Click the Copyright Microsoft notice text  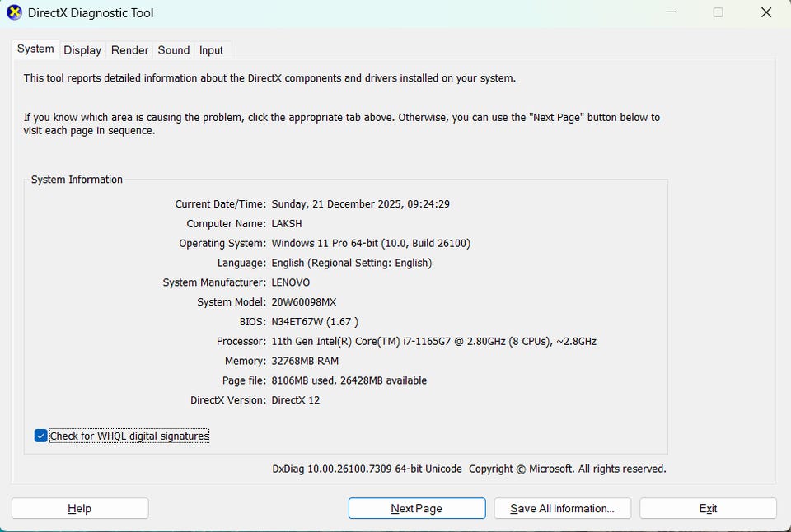click(568, 469)
